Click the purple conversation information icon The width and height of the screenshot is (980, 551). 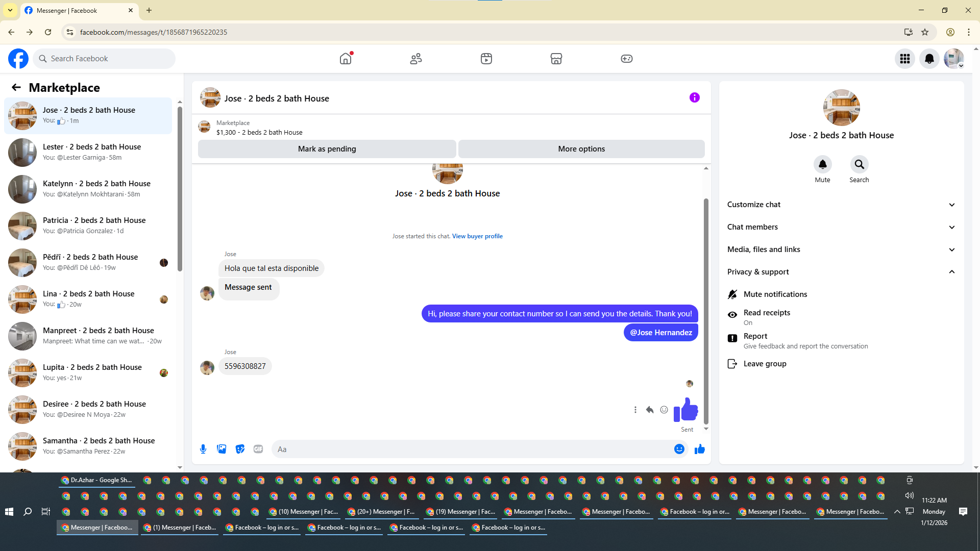coord(694,97)
